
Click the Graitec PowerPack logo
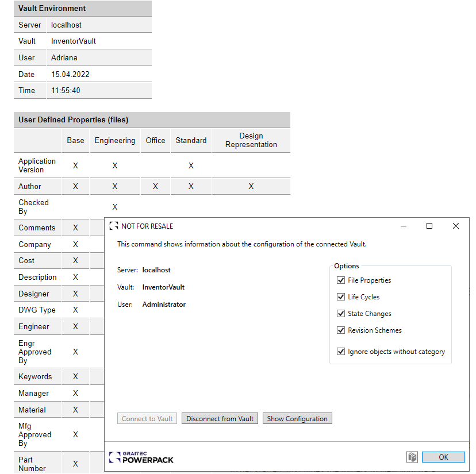click(141, 457)
